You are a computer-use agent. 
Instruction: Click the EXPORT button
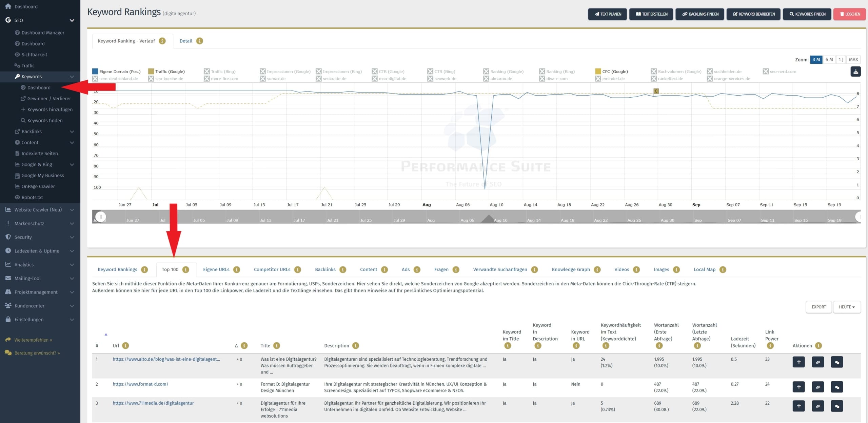click(818, 307)
